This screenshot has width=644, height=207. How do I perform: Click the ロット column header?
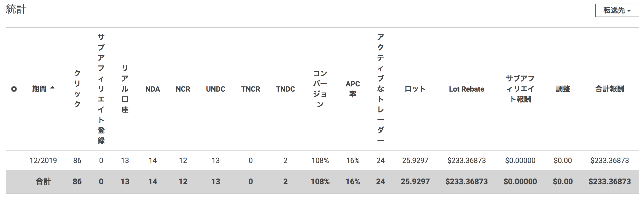pos(415,89)
